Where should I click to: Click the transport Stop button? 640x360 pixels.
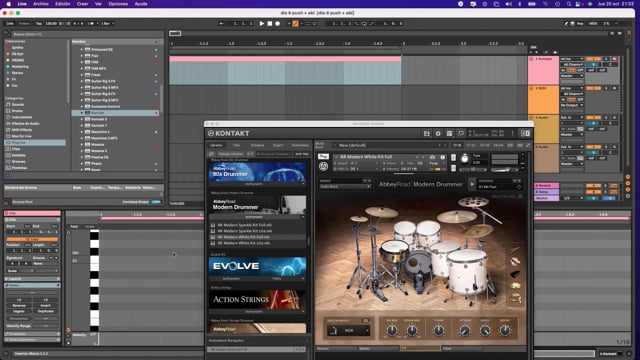[x=270, y=24]
